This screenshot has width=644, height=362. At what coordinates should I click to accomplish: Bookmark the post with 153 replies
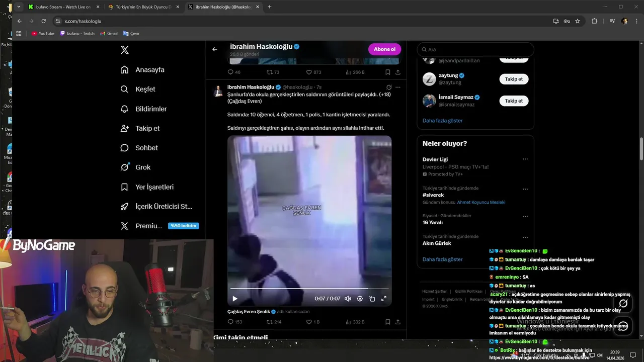click(388, 322)
